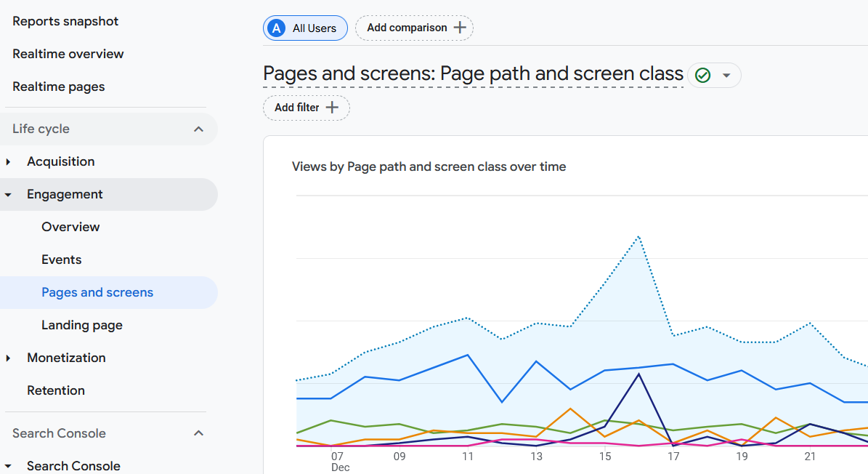Collapse the Life cycle section chevron
This screenshot has height=474, width=868.
point(198,129)
